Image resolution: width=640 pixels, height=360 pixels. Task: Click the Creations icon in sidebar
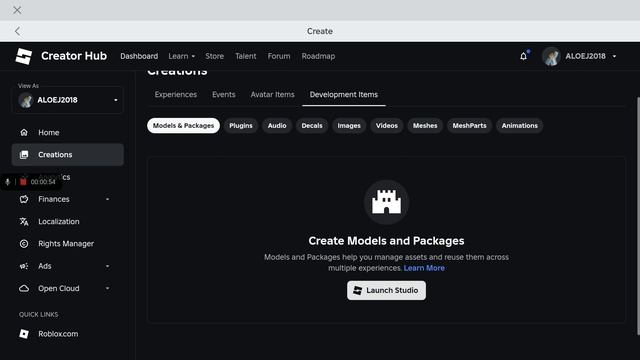click(x=24, y=155)
